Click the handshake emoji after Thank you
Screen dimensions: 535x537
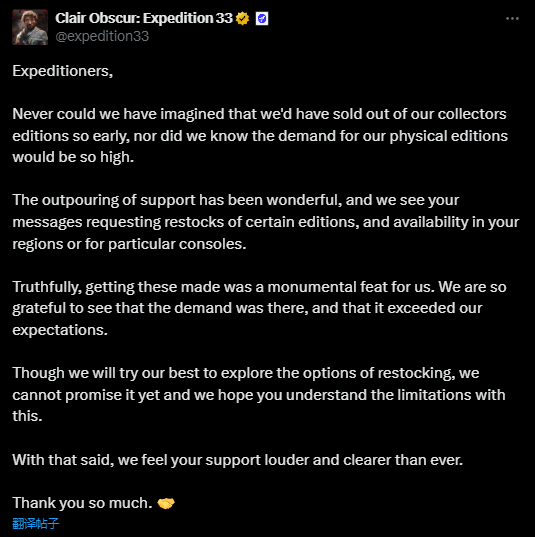(x=166, y=503)
